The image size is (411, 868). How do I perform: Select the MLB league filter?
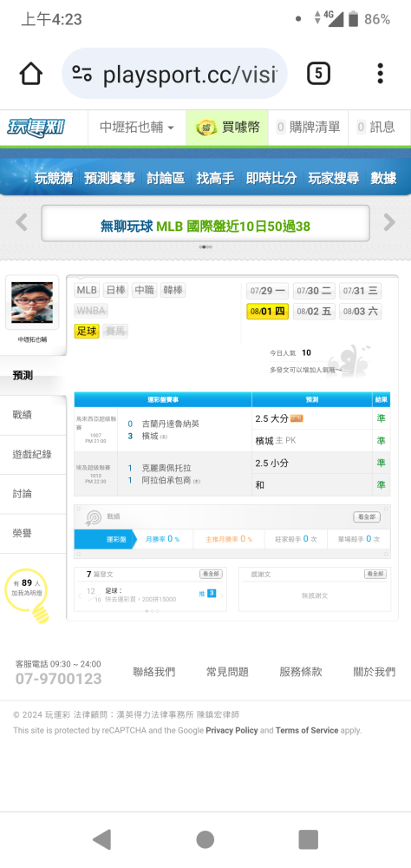coord(87,290)
